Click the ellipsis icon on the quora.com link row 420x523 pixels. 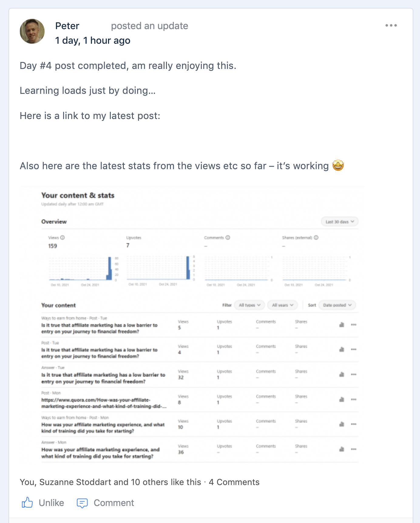354,399
